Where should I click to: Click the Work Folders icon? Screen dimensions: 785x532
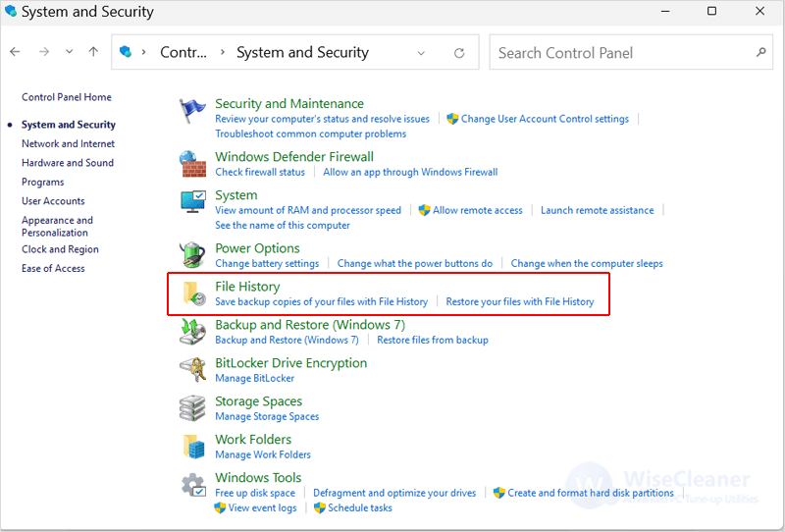tap(193, 446)
